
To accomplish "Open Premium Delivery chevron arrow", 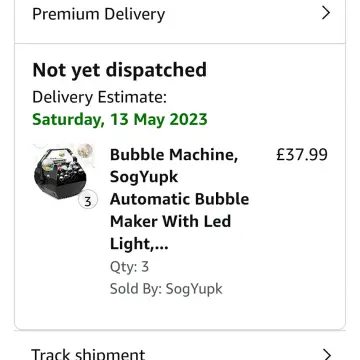I will point(326,13).
